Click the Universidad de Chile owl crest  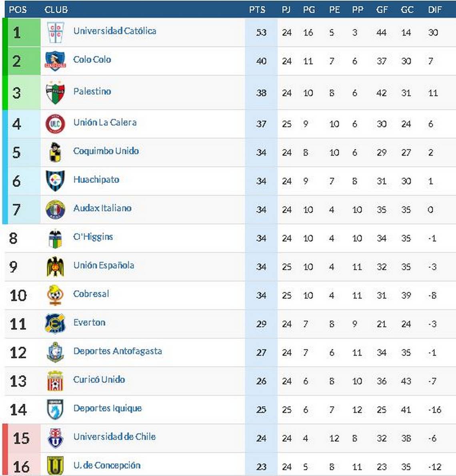(x=55, y=438)
